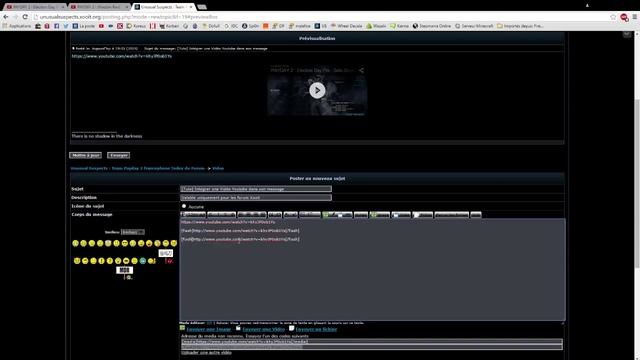Reload the page with the refresh icon
The width and height of the screenshot is (640, 360).
click(x=25, y=17)
